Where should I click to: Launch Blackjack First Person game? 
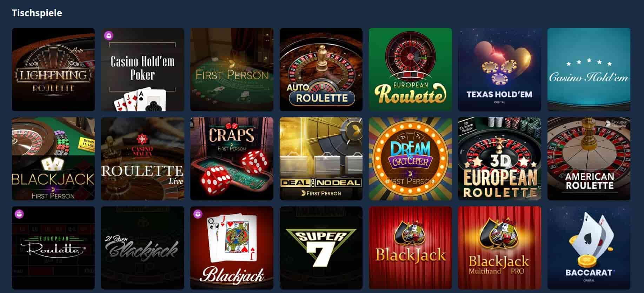(x=53, y=159)
